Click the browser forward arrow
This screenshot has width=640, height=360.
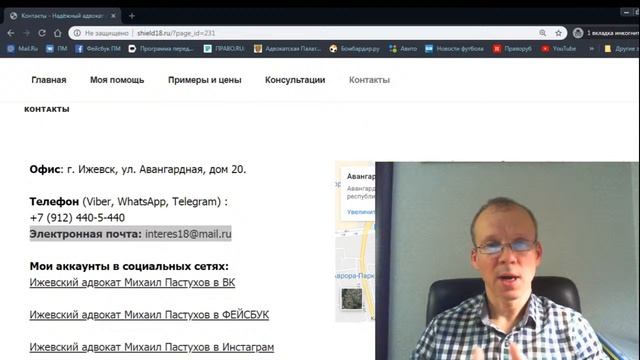[27, 33]
